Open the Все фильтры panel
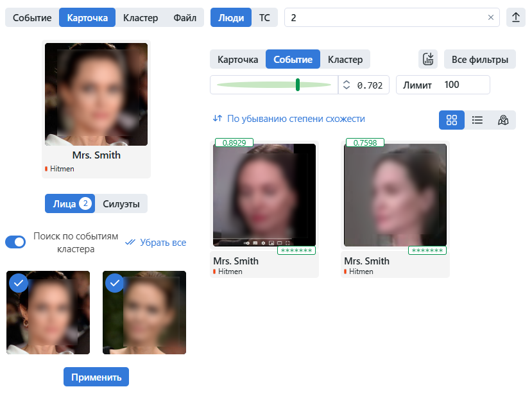The width and height of the screenshot is (532, 405). [479, 60]
